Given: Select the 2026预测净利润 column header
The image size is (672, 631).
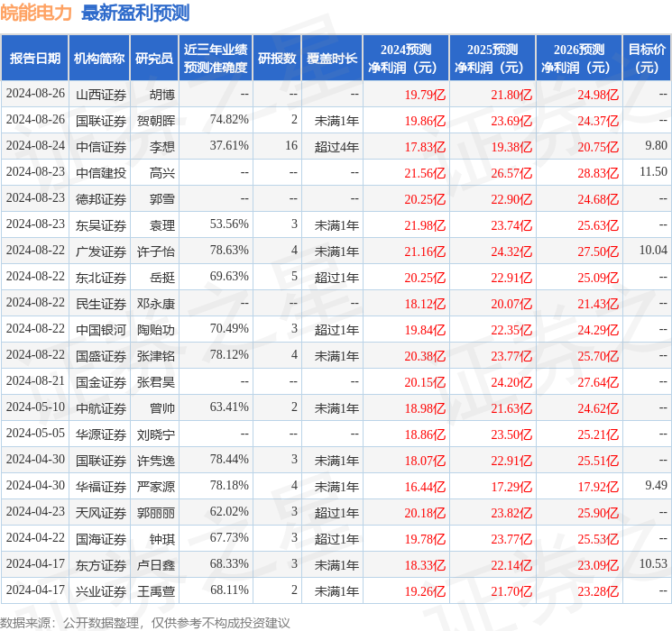Looking at the screenshot, I should coord(579,59).
